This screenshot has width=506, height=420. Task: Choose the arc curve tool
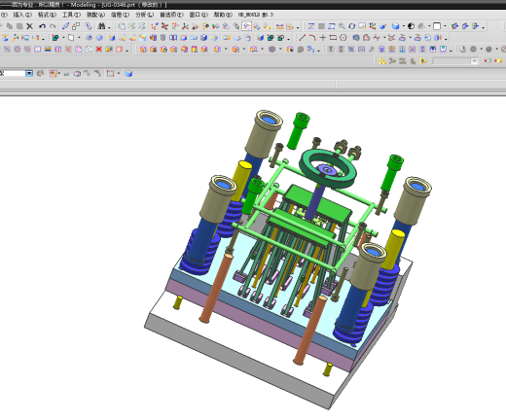(x=312, y=38)
